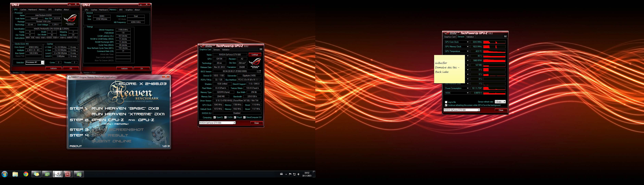The image size is (644, 185).
Task: Close the HWBOT Unigine Heaven window
Action: [x=166, y=77]
